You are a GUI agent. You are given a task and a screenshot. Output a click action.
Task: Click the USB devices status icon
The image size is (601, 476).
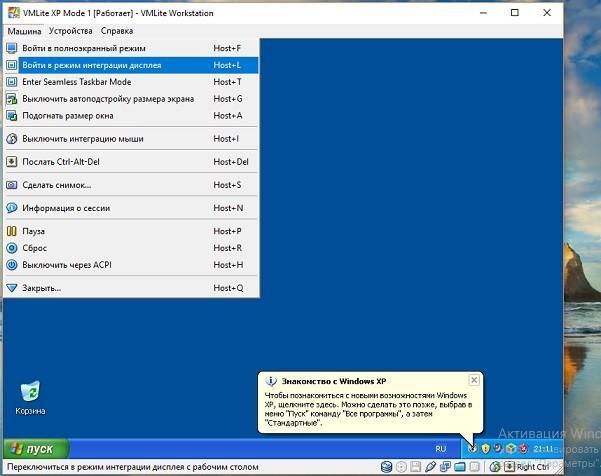pos(430,466)
